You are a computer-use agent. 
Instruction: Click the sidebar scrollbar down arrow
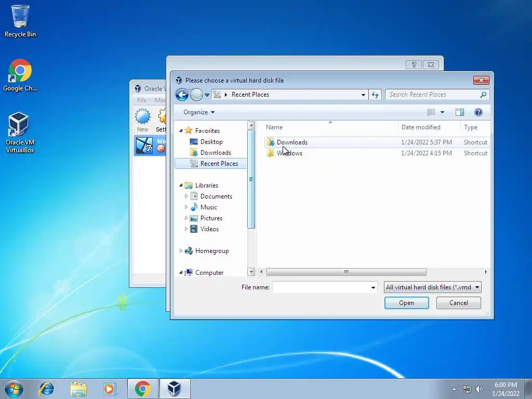coord(251,272)
